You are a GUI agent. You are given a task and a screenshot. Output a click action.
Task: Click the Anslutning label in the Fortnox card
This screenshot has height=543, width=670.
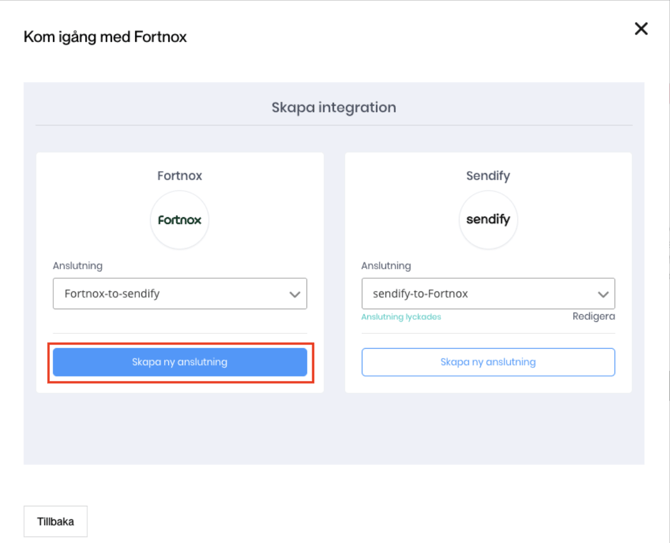coord(78,266)
